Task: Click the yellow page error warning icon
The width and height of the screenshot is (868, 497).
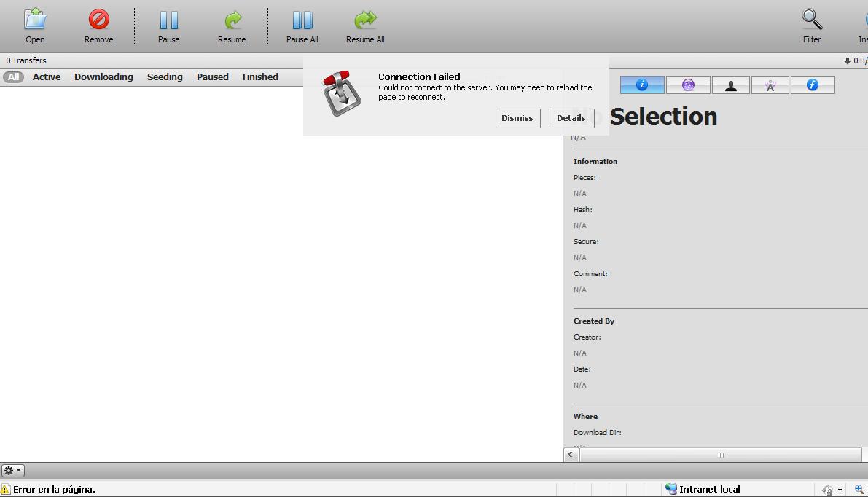Action: coord(6,489)
